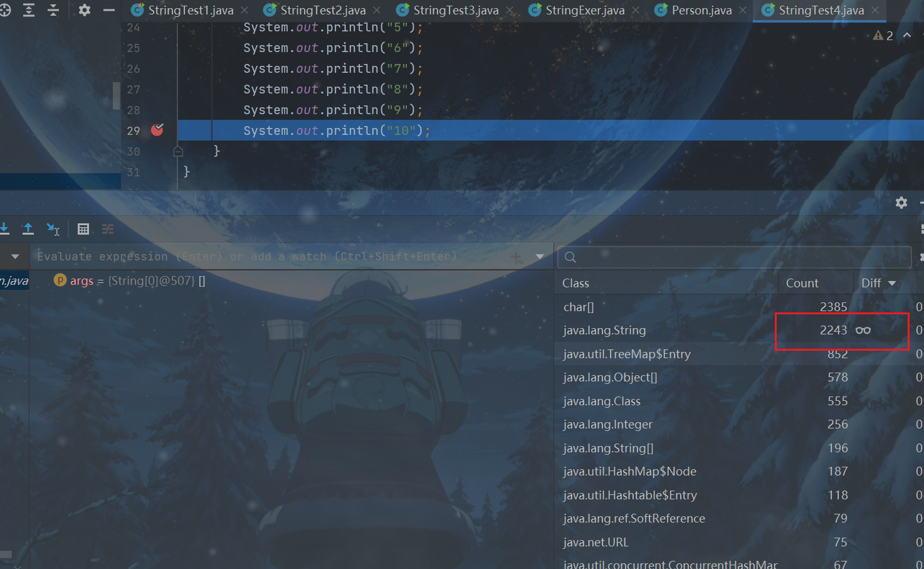Hide the project panel with minus icon
Viewport: 924px width, 569px height.
pos(108,10)
